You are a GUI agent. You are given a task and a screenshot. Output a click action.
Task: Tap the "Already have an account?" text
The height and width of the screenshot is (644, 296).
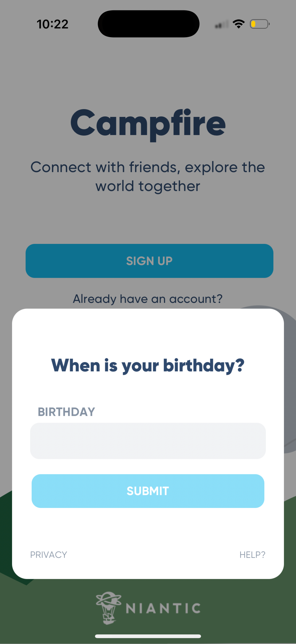point(148,299)
